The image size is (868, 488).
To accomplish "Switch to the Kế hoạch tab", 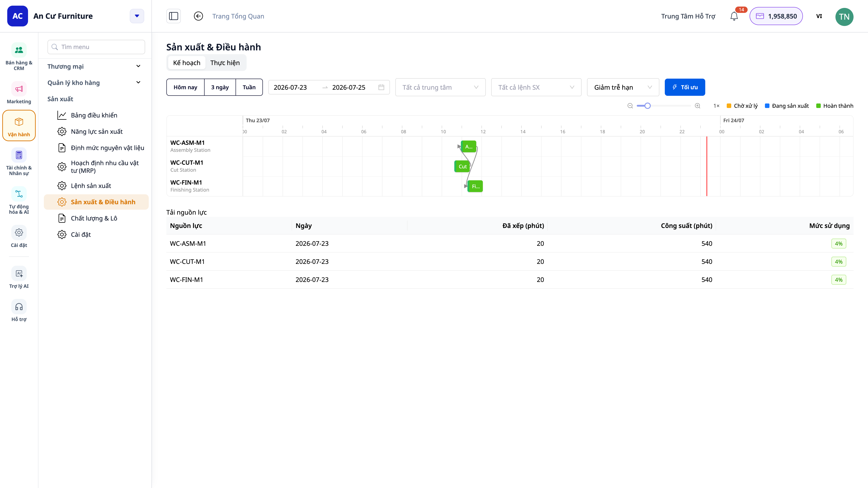I will click(187, 63).
